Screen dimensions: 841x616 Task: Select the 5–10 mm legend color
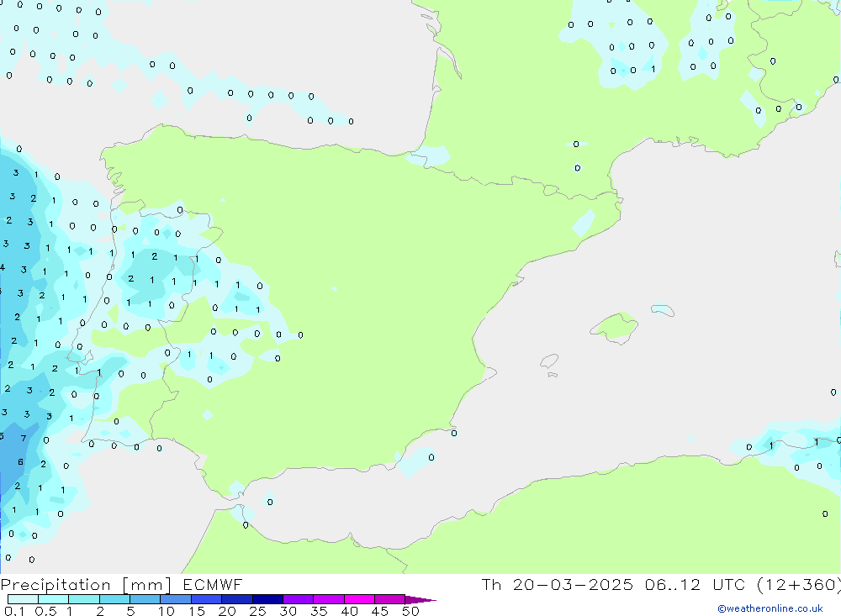(145, 599)
